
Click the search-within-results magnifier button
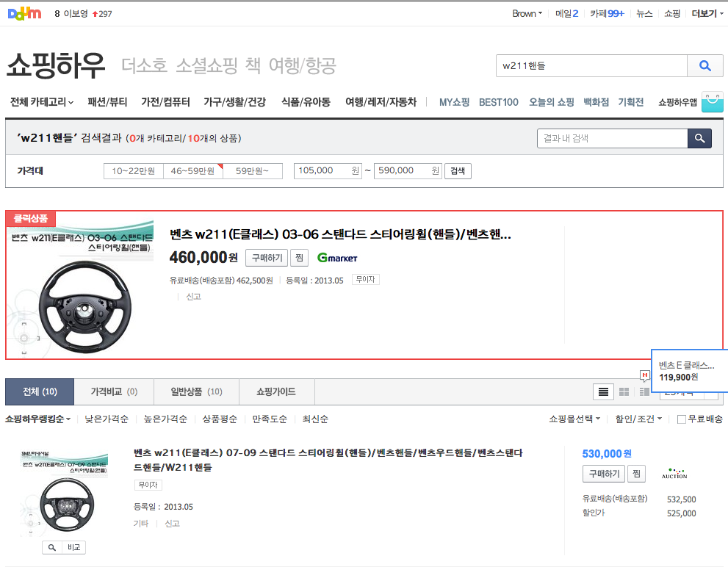point(699,138)
